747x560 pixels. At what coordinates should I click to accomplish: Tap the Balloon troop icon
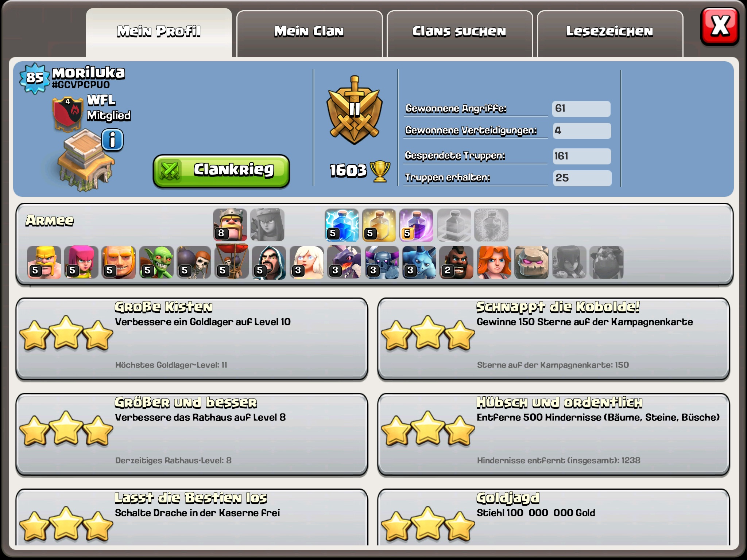pos(232,262)
